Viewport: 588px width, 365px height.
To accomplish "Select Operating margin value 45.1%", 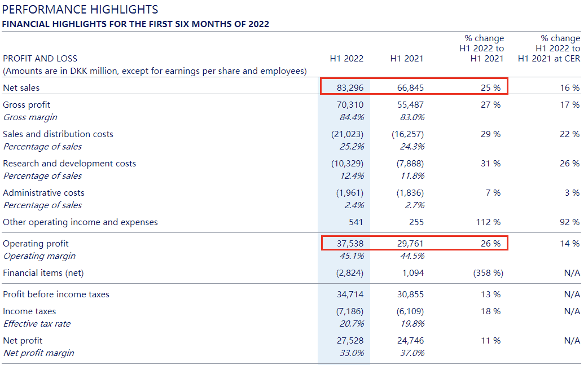I will point(352,256).
